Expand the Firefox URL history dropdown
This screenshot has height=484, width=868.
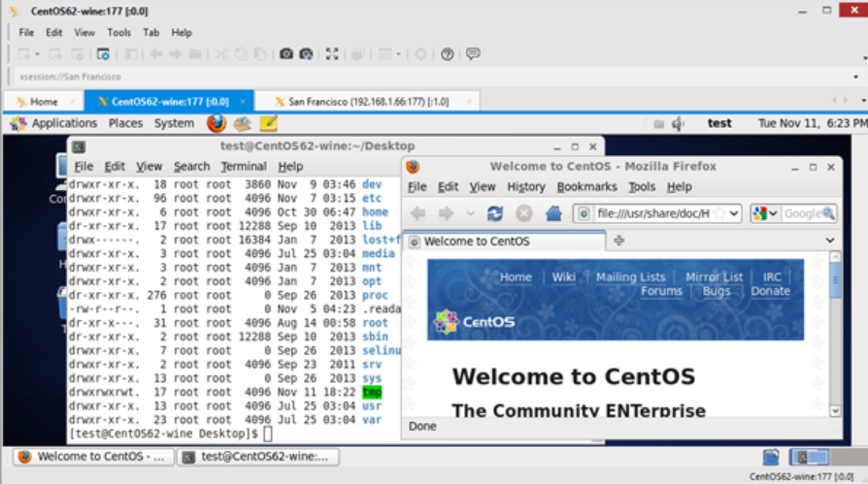734,213
